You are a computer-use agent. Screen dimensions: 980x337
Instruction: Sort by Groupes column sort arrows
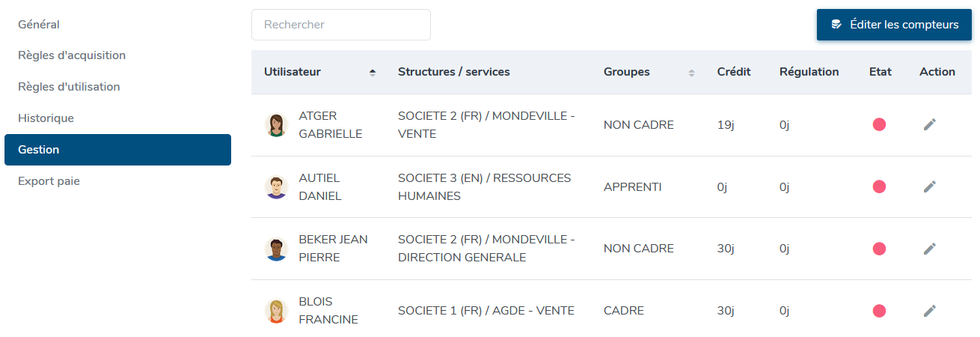pyautogui.click(x=691, y=73)
